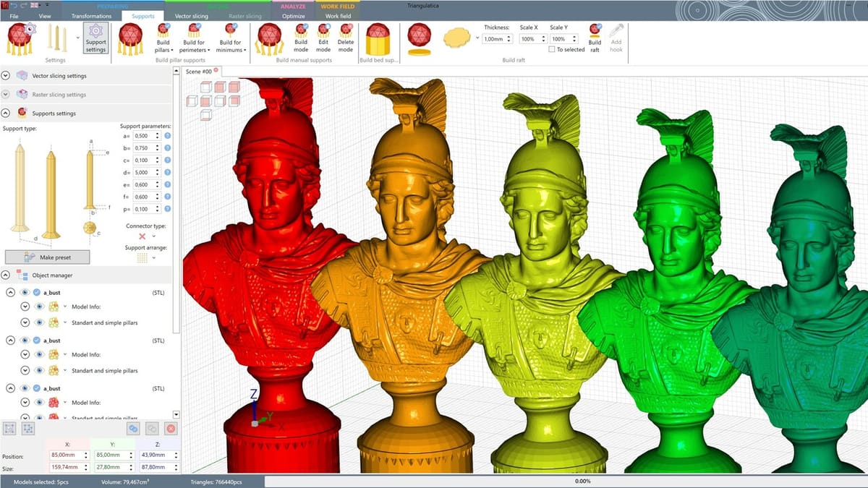Toggle visibility of second a_bust model
868x488 pixels.
click(x=25, y=340)
